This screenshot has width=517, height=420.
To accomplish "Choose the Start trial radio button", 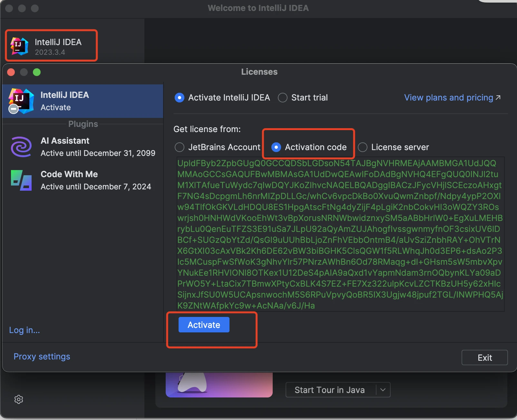I will [x=283, y=98].
